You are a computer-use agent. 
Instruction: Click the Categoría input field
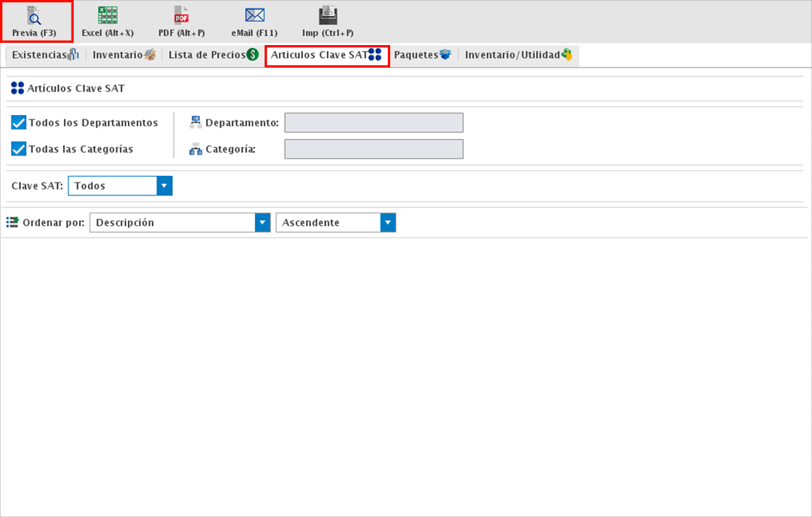(374, 149)
